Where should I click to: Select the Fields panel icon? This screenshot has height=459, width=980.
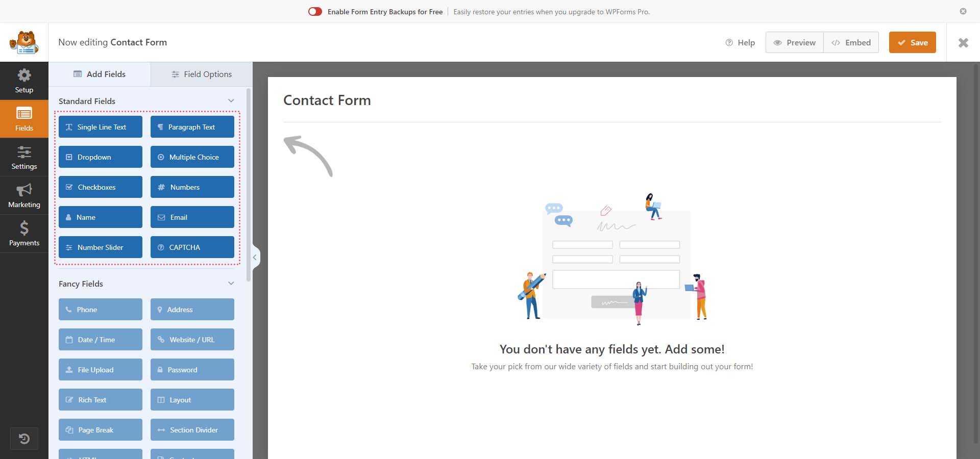coord(23,118)
